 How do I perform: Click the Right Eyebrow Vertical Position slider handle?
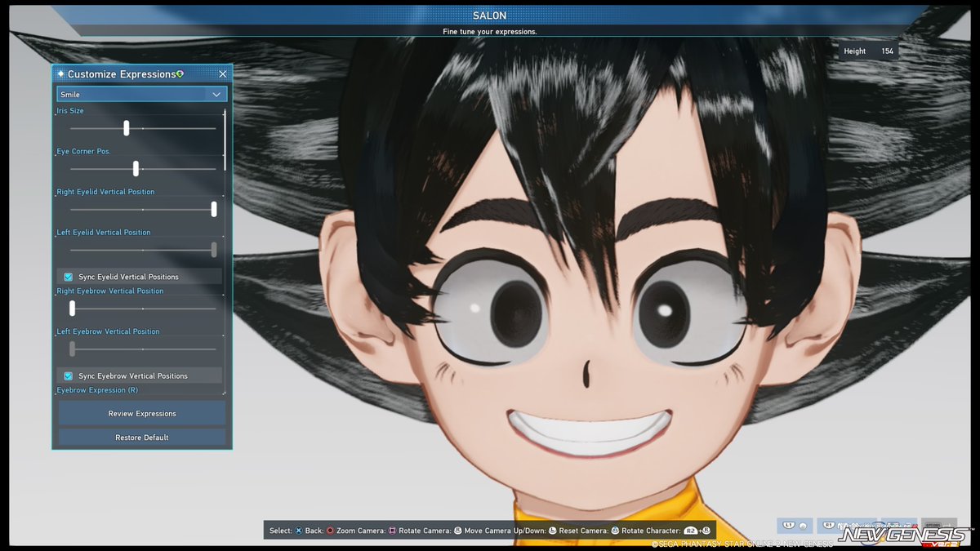(72, 309)
